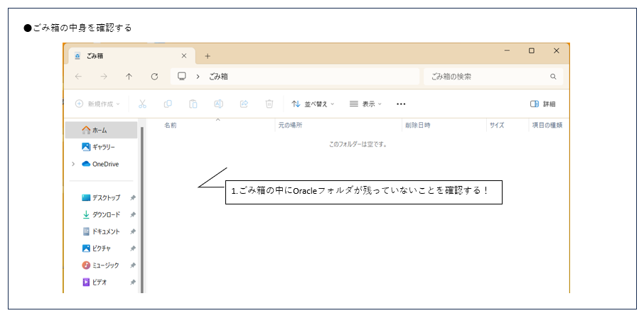Sort by サイズ column header
Image resolution: width=644 pixels, height=318 pixels.
click(x=497, y=126)
